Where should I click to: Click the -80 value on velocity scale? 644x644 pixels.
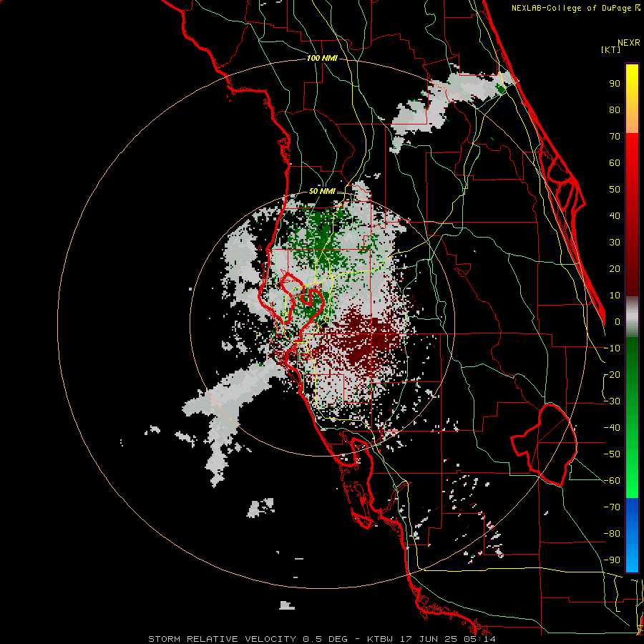pos(612,534)
